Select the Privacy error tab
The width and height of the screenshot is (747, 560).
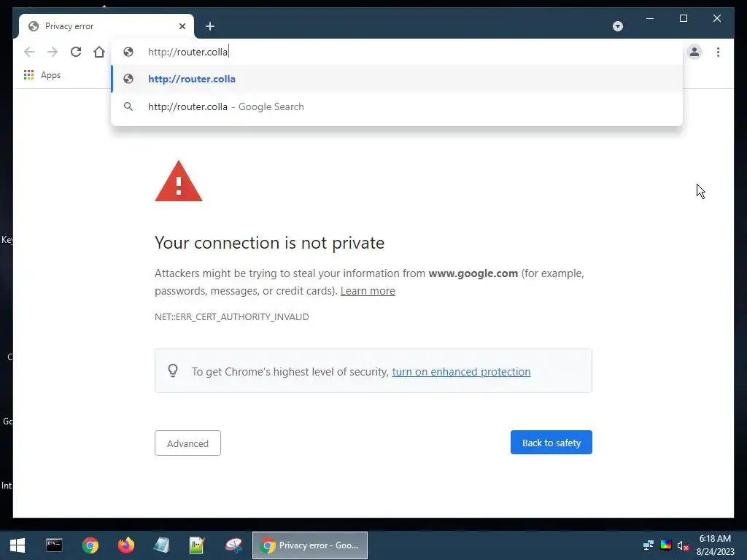tap(107, 26)
